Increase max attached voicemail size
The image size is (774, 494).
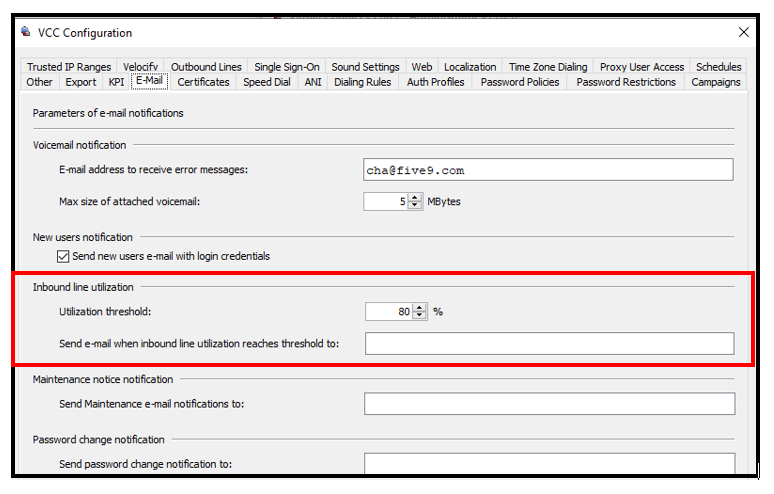(415, 197)
